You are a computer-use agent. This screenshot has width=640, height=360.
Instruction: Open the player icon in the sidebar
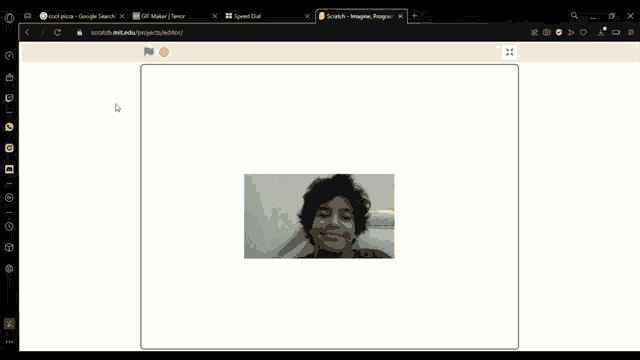click(x=9, y=198)
